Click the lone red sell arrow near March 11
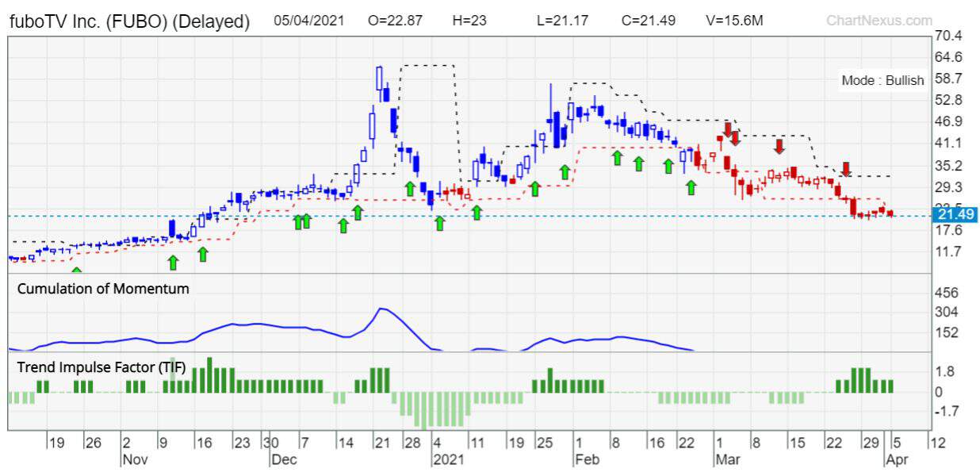The image size is (980, 472). pyautogui.click(x=779, y=146)
